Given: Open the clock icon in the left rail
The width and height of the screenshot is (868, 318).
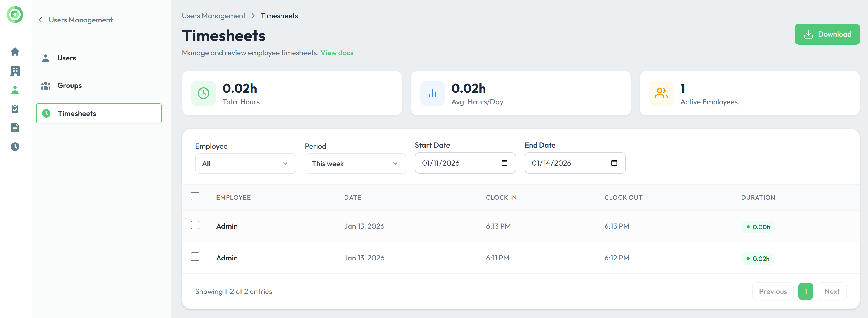Looking at the screenshot, I should point(15,146).
